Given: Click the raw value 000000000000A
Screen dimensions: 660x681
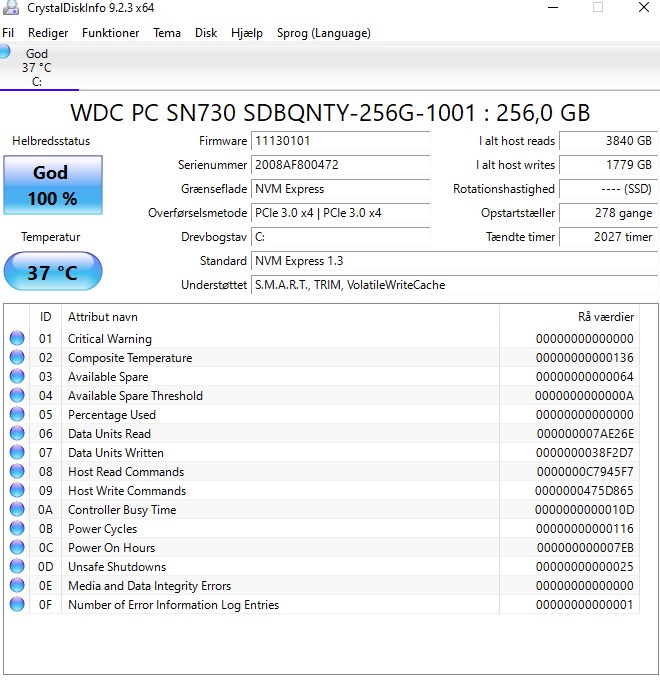Looking at the screenshot, I should [x=584, y=396].
